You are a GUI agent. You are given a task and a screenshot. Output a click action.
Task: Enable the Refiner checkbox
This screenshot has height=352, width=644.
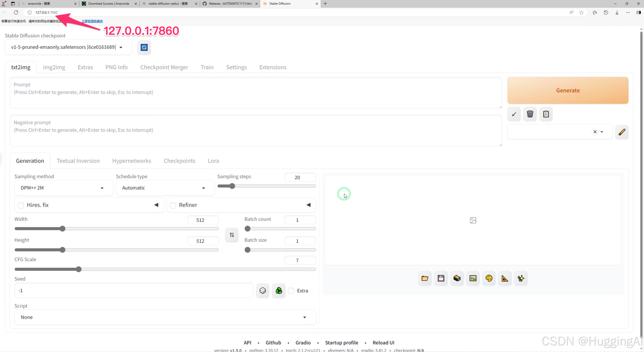[x=173, y=205]
